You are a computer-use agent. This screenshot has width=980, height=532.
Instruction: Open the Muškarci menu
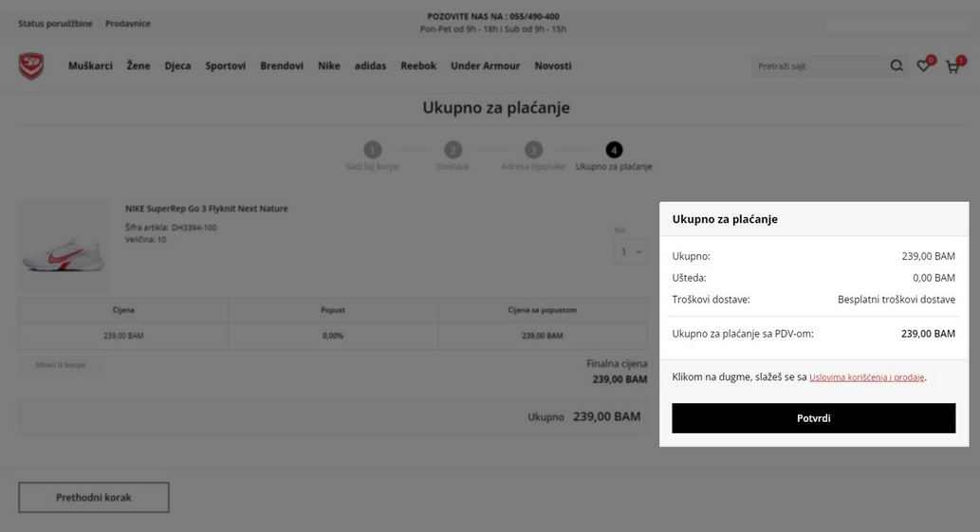pyautogui.click(x=91, y=65)
